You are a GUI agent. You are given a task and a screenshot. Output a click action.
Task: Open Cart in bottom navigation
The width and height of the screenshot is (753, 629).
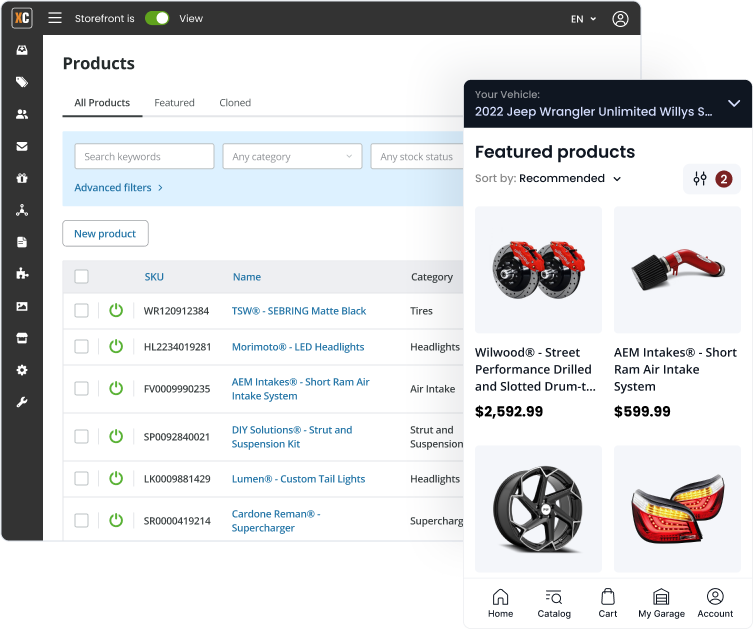coord(607,604)
